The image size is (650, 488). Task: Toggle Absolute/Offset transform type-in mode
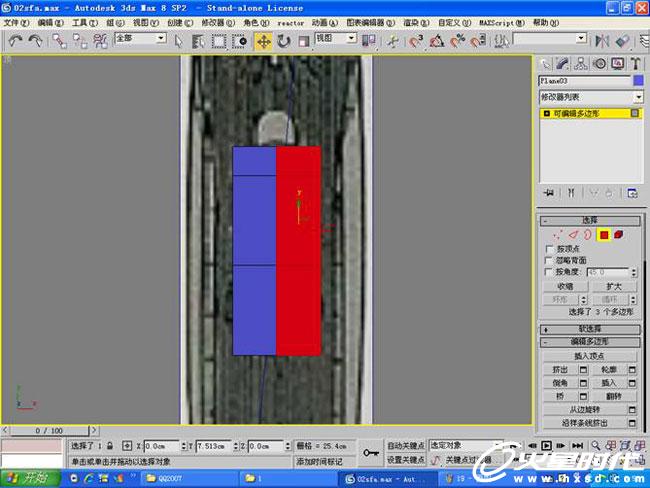(x=127, y=446)
